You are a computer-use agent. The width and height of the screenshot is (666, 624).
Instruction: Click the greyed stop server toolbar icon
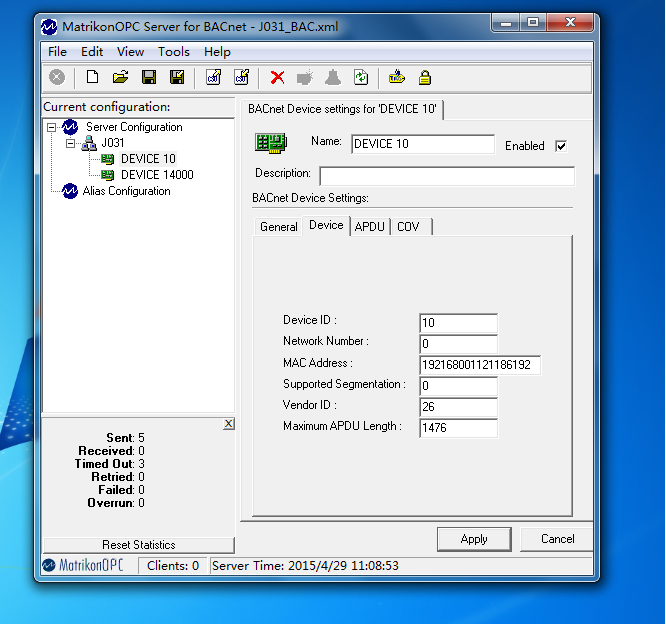click(x=57, y=77)
